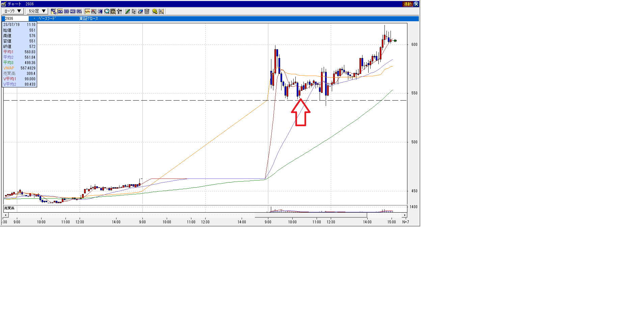The height and width of the screenshot is (328, 644).
Task: Select the eraser tool
Action: click(140, 11)
